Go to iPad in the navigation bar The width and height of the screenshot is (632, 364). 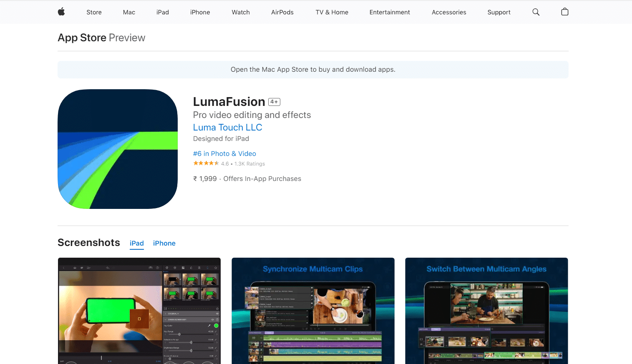pyautogui.click(x=163, y=12)
